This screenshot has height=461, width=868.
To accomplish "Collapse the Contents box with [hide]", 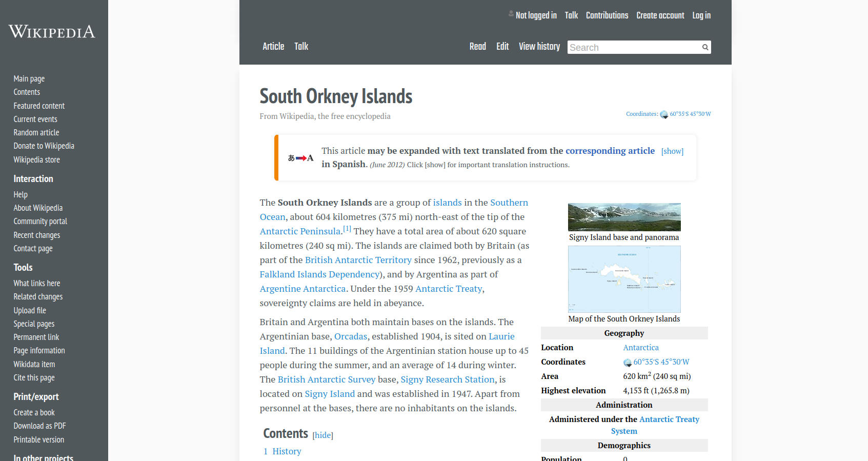I will pos(323,435).
